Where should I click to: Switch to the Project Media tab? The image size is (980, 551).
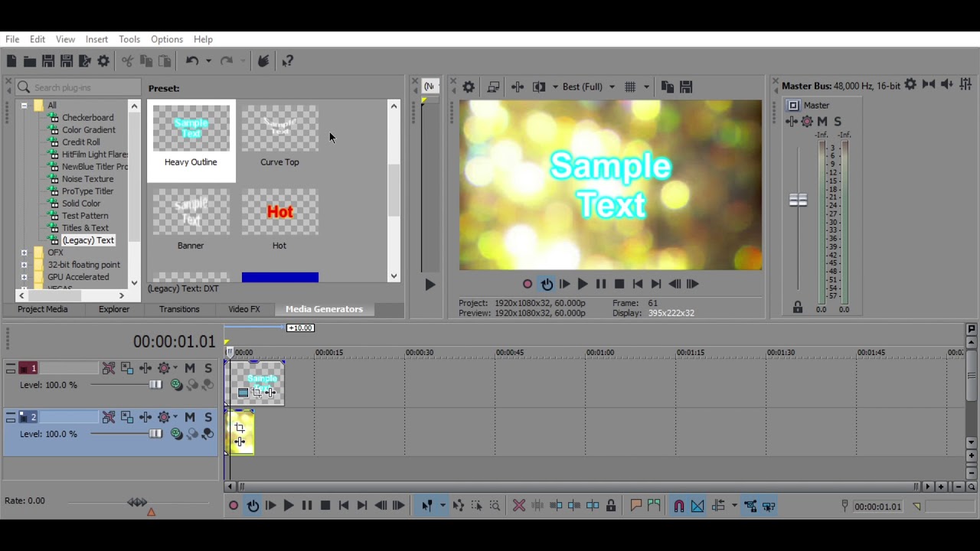tap(43, 309)
